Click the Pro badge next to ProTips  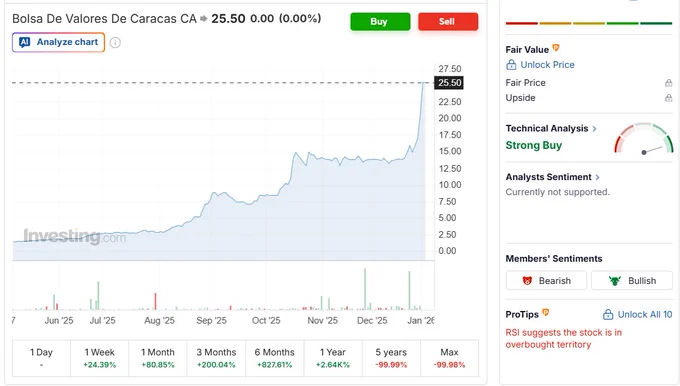click(x=546, y=312)
